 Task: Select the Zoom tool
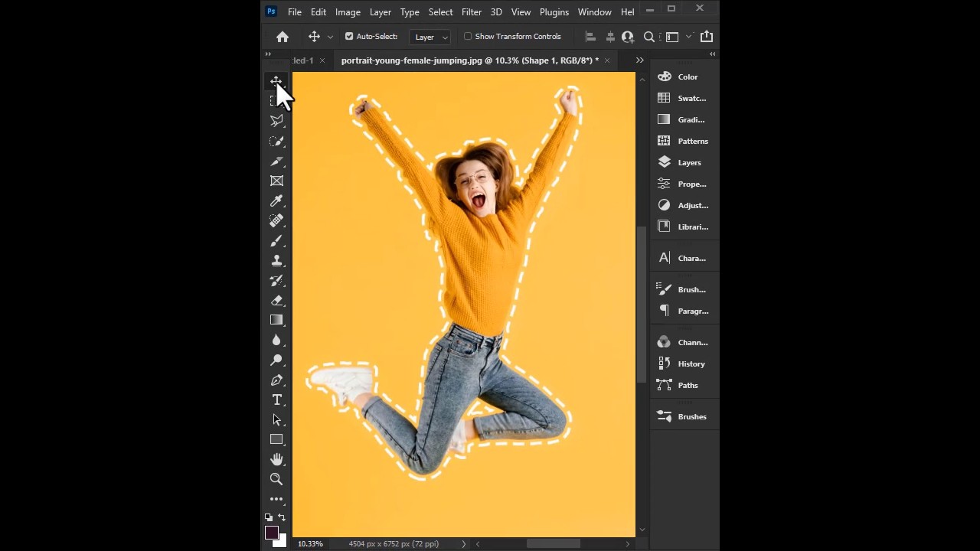coord(276,479)
